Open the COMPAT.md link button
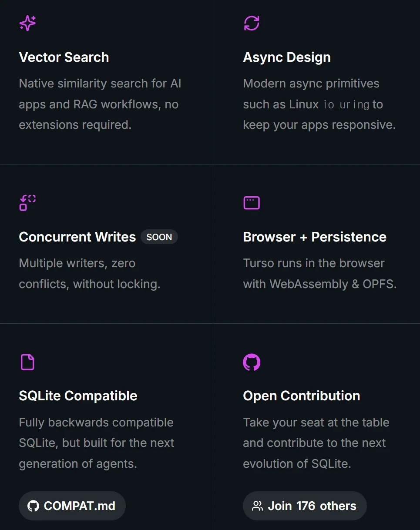The image size is (420, 530). click(x=72, y=506)
